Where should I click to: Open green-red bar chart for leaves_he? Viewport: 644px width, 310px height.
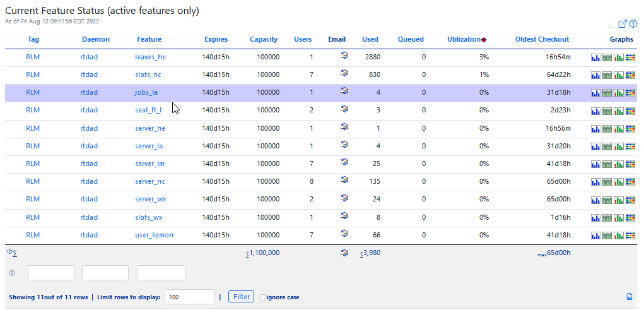click(x=619, y=57)
